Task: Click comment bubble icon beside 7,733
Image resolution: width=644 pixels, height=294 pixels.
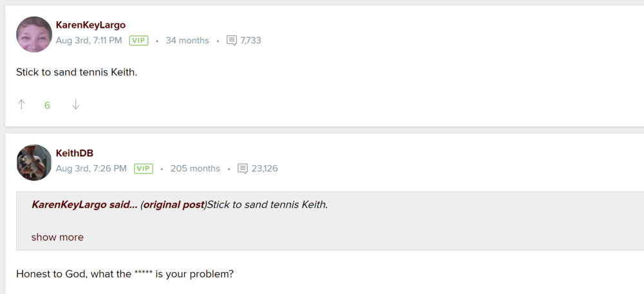Action: coord(232,41)
